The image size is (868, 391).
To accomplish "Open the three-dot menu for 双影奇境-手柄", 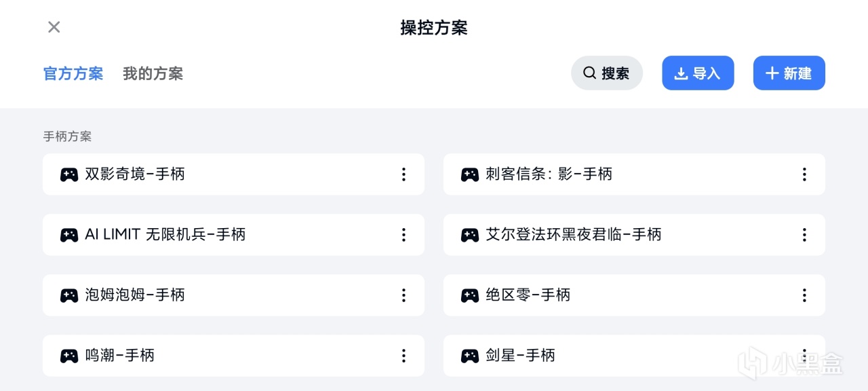I will tap(403, 174).
